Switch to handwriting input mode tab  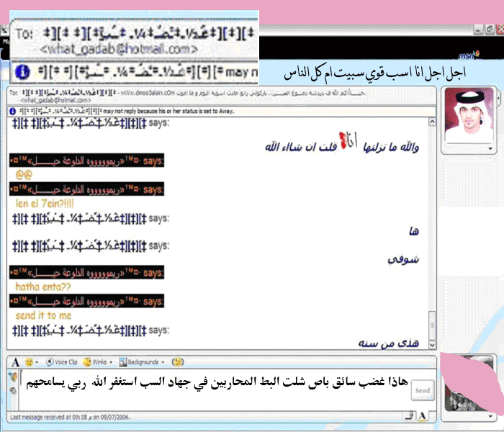409,415
